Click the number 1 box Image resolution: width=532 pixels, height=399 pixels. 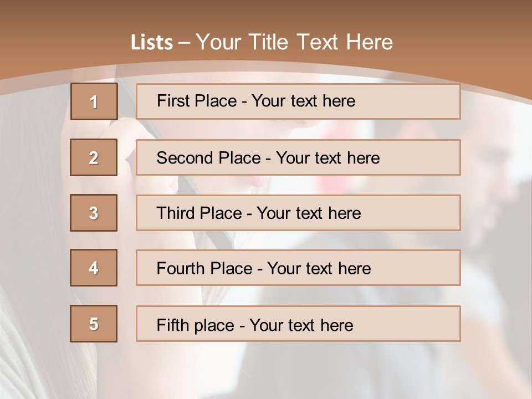(94, 101)
